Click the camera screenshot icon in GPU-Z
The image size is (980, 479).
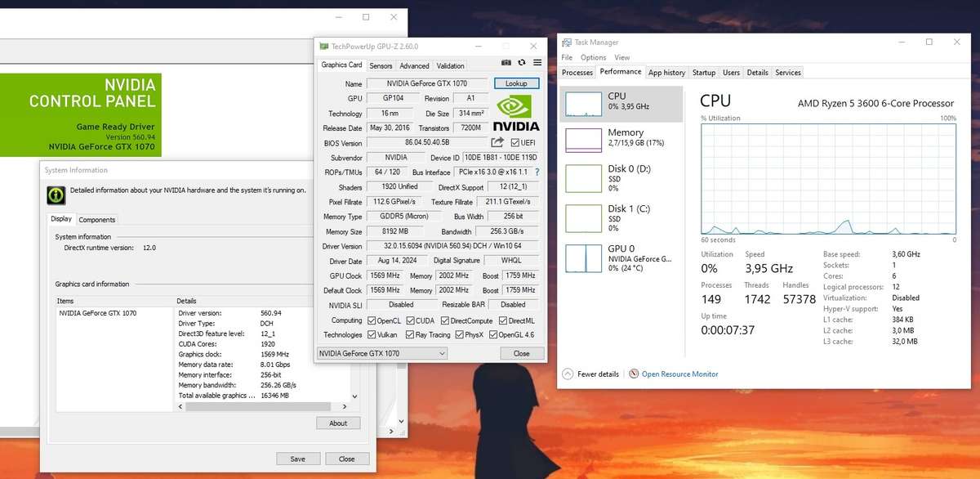click(x=506, y=63)
